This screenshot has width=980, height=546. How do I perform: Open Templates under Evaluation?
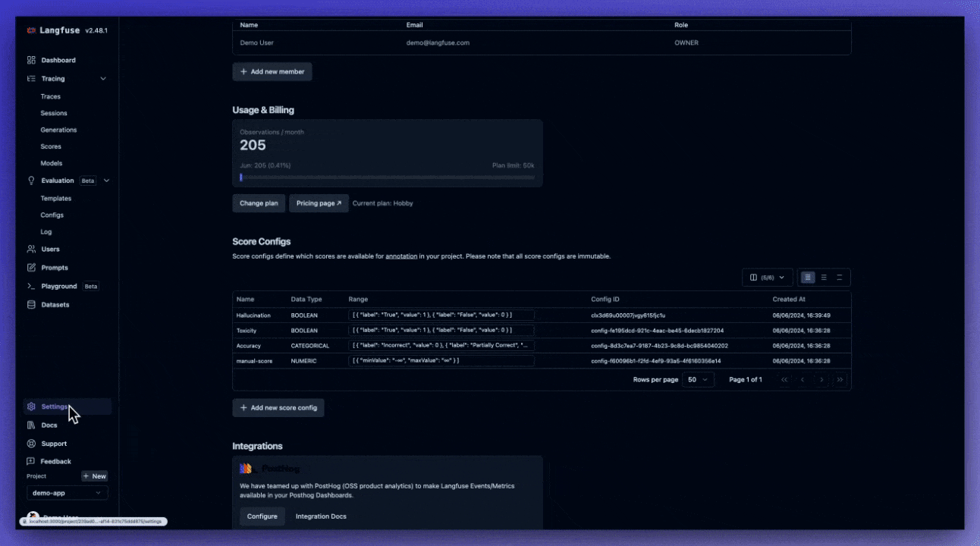click(55, 198)
